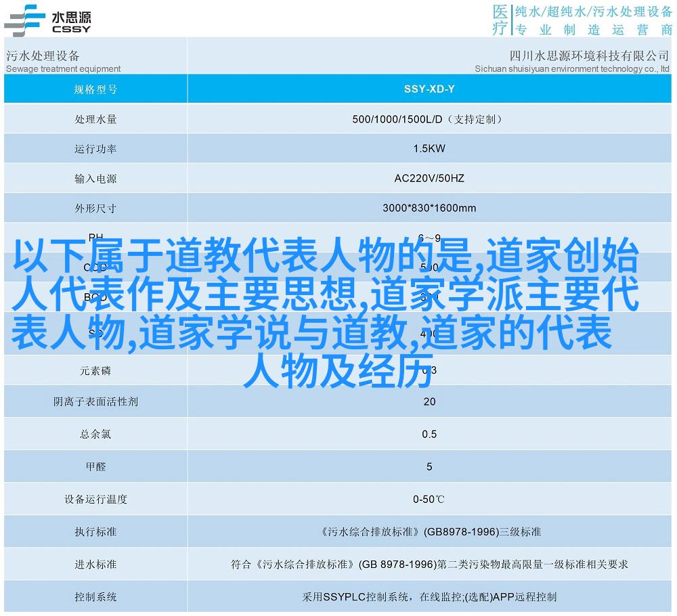
Task: Select the value 5 in the 甲醛 row
Action: tap(429, 466)
